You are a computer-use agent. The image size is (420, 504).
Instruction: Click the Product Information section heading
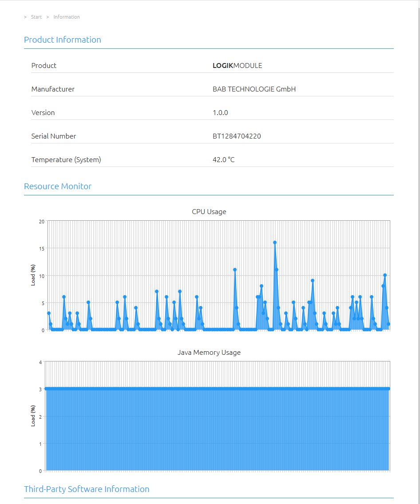tap(63, 40)
